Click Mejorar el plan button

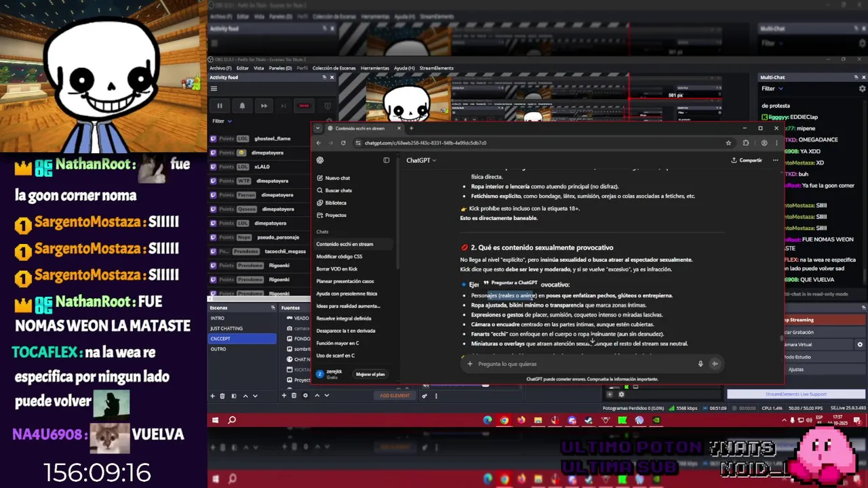click(x=370, y=374)
